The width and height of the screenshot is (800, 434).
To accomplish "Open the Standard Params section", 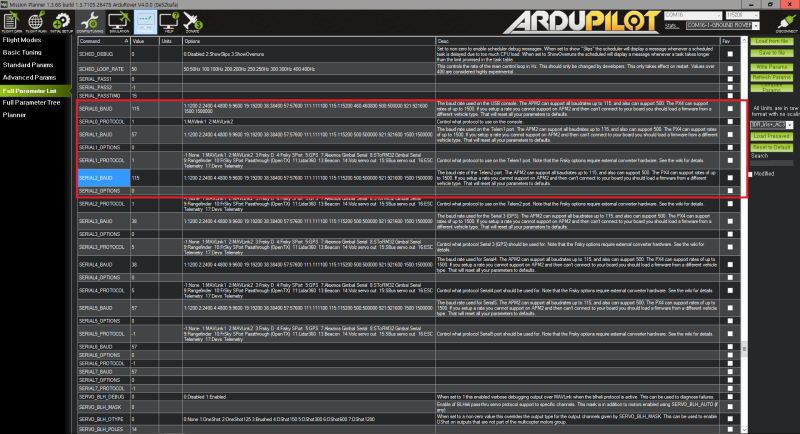I will pyautogui.click(x=28, y=65).
